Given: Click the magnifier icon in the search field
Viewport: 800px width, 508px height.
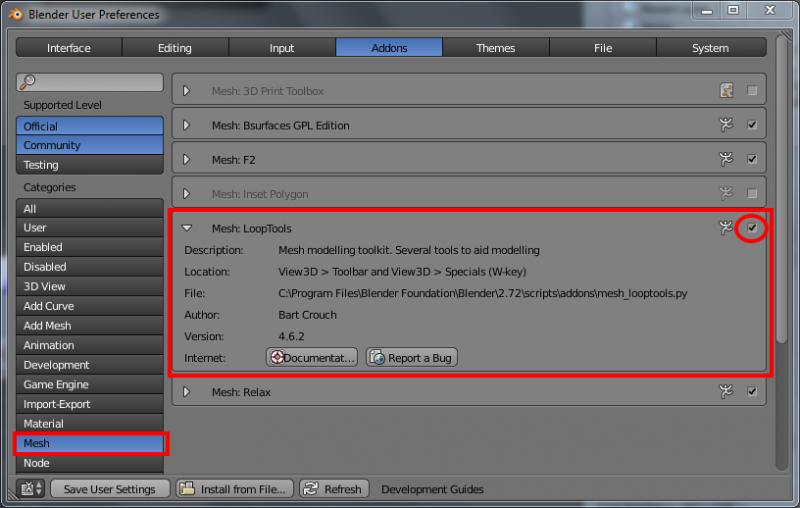Looking at the screenshot, I should [28, 82].
